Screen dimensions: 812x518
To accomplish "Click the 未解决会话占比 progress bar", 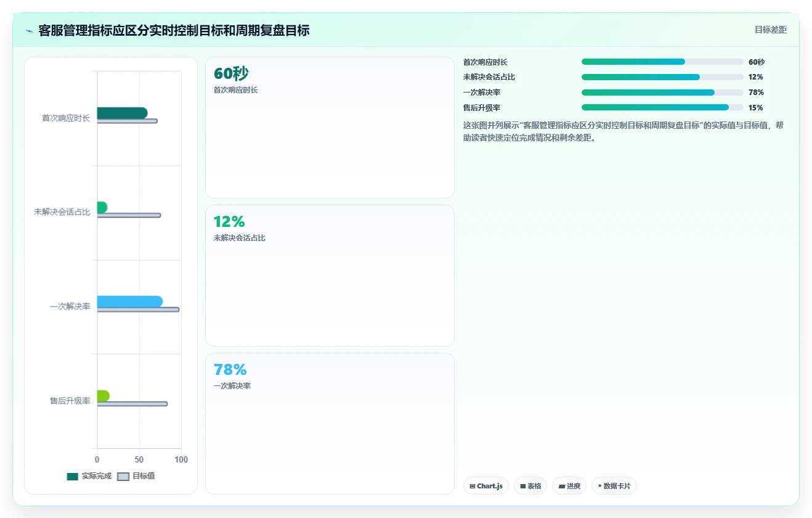I will 662,77.
